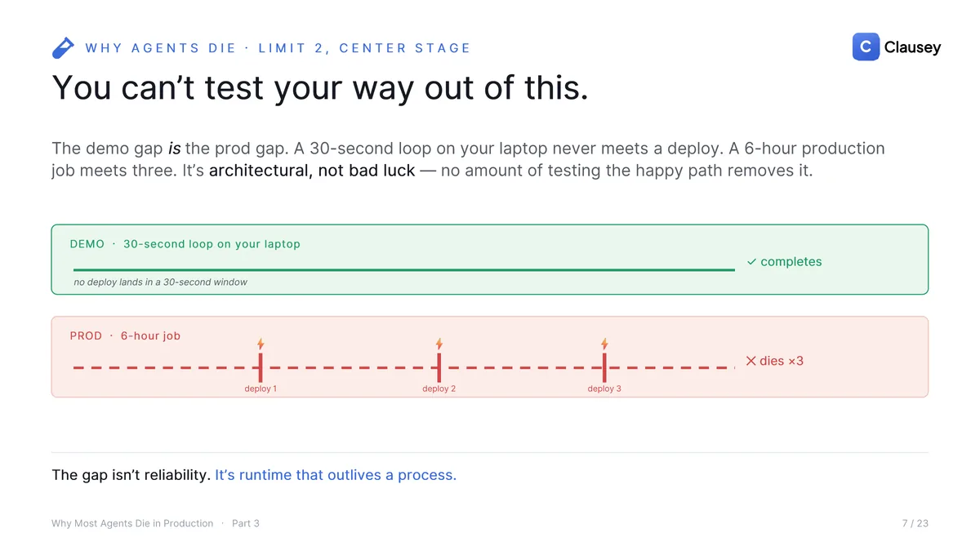Select the deploy 2 timeline marker
Screen dimensions: 980x551
click(439, 367)
